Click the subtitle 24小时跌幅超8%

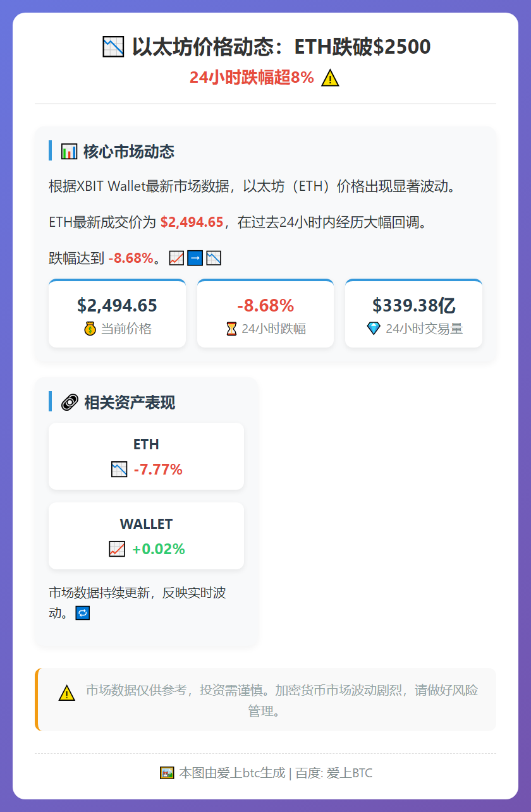(x=252, y=78)
